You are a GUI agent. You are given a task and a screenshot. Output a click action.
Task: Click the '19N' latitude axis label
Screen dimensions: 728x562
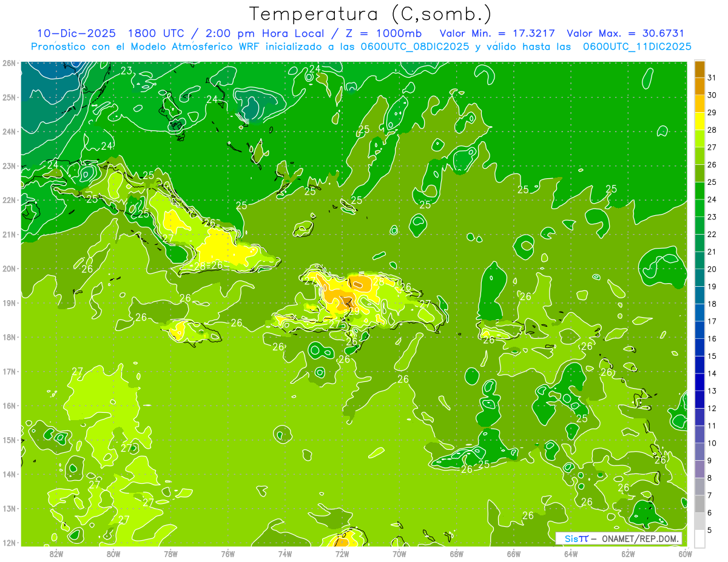tap(9, 303)
